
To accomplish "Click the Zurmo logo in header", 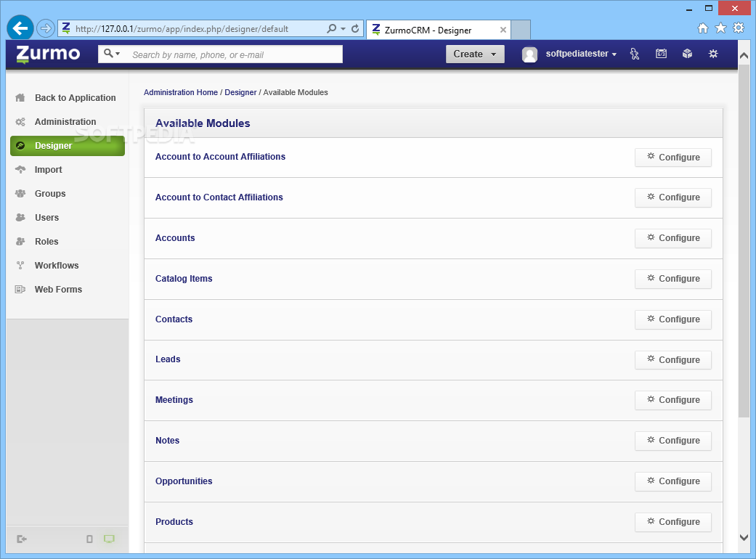I will tap(48, 54).
